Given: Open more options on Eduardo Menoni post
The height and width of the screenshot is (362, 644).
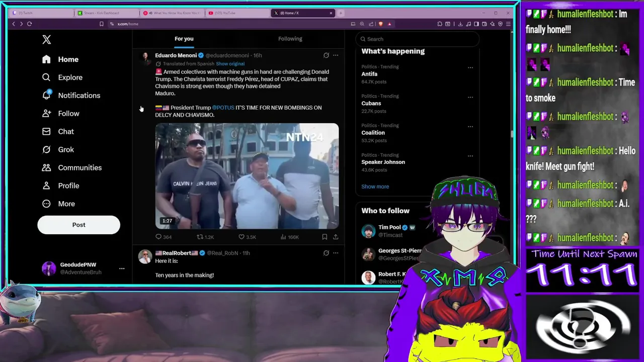Looking at the screenshot, I should click(x=336, y=55).
